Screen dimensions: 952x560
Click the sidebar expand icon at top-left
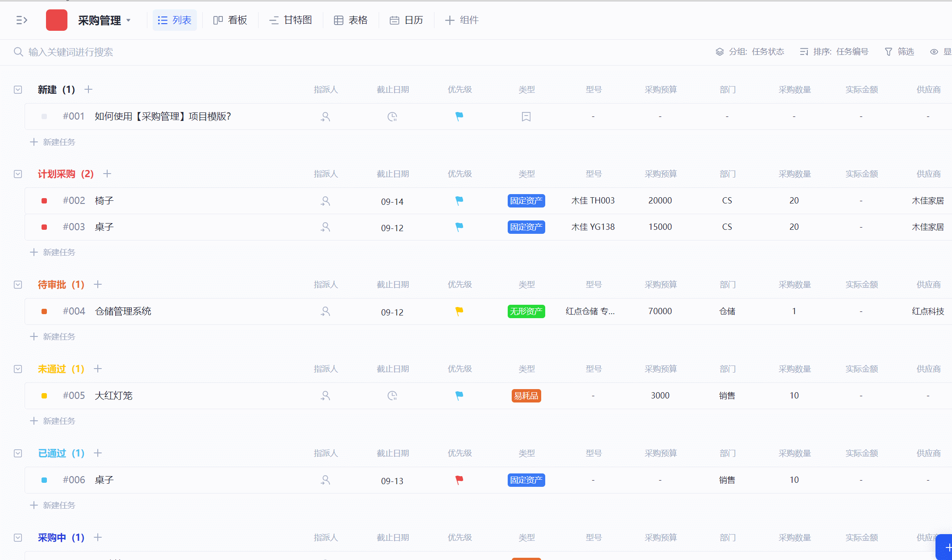[x=21, y=20]
